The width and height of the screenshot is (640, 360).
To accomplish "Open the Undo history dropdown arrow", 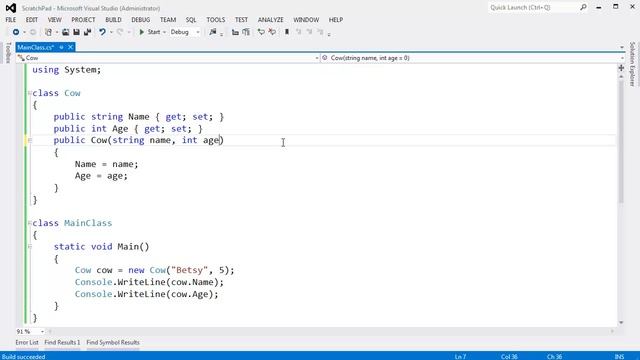I will 111,32.
